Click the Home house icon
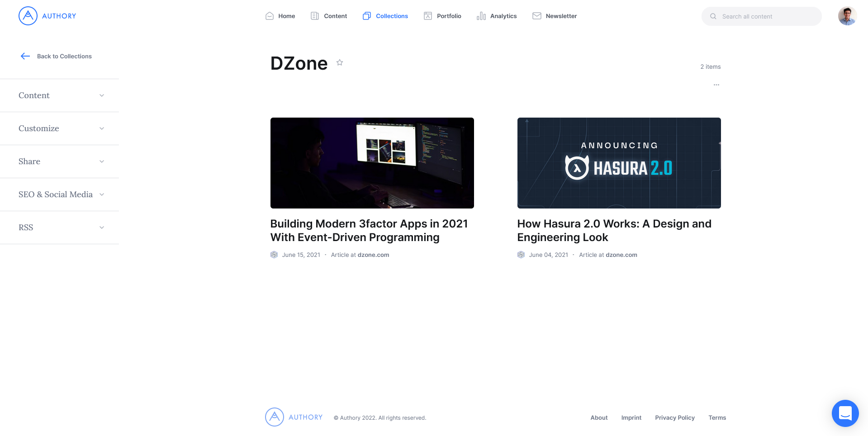Screen dimensions: 868x436 click(x=270, y=16)
